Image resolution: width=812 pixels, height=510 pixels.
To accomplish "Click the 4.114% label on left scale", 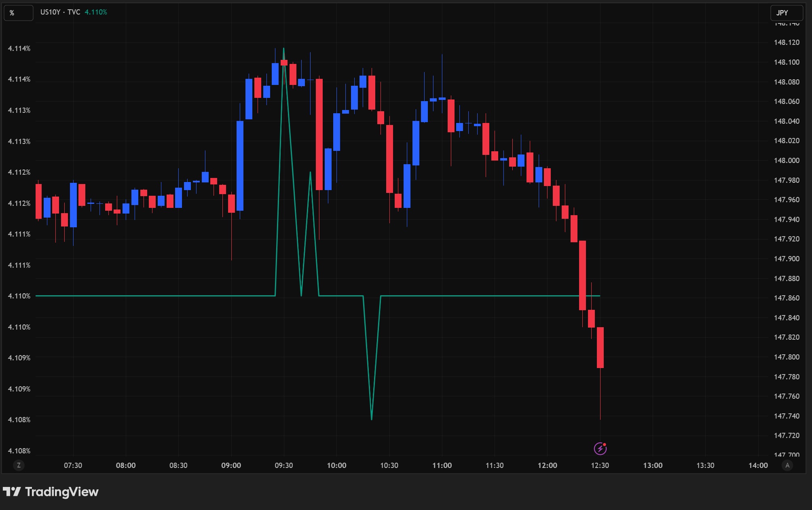I will tap(19, 49).
